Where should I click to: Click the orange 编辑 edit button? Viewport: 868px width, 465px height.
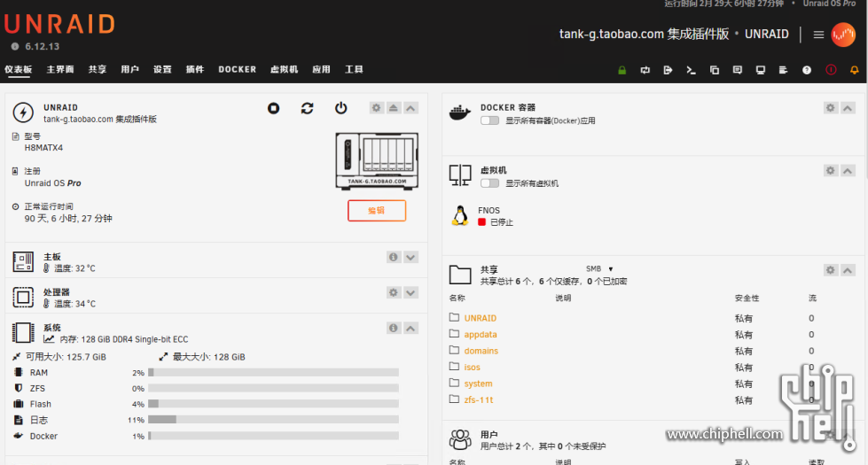pyautogui.click(x=377, y=211)
